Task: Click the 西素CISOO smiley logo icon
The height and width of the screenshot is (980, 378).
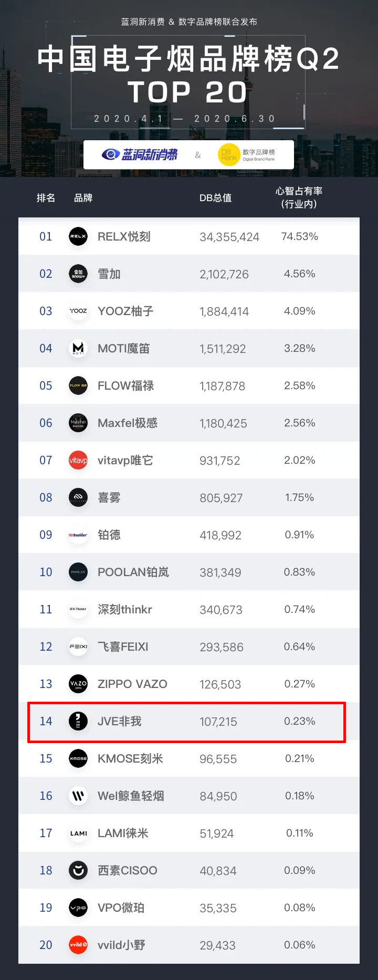Action: [78, 870]
